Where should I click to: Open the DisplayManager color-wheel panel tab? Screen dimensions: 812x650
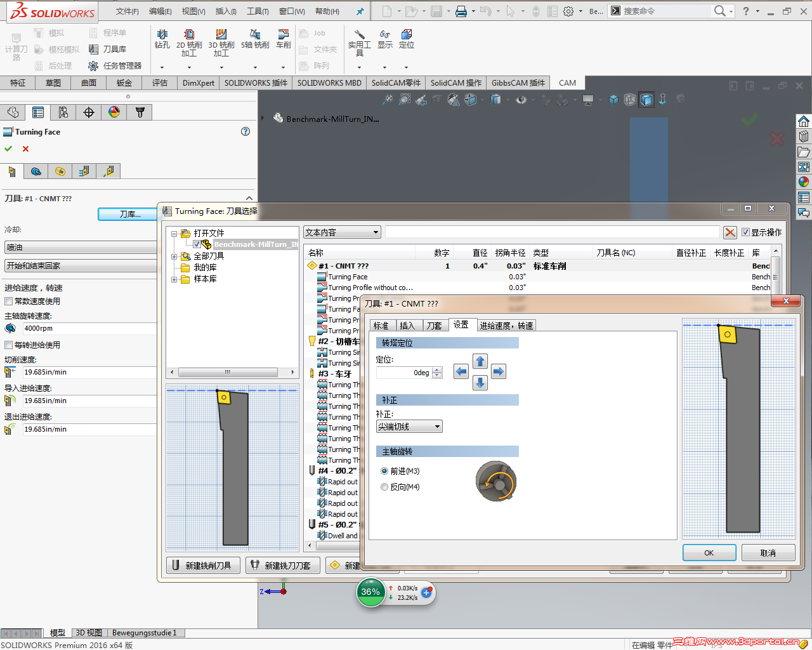coord(114,112)
